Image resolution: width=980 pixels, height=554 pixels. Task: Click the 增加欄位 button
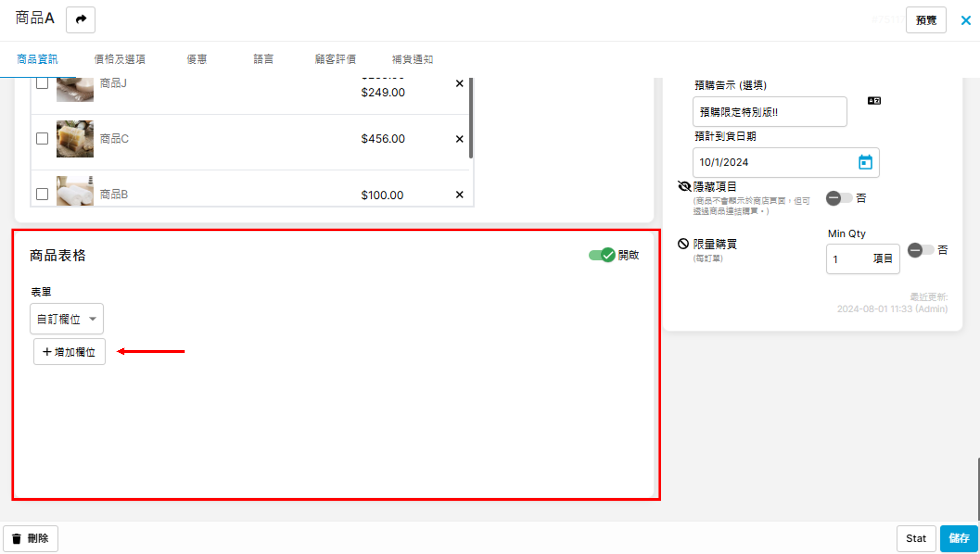pos(69,352)
